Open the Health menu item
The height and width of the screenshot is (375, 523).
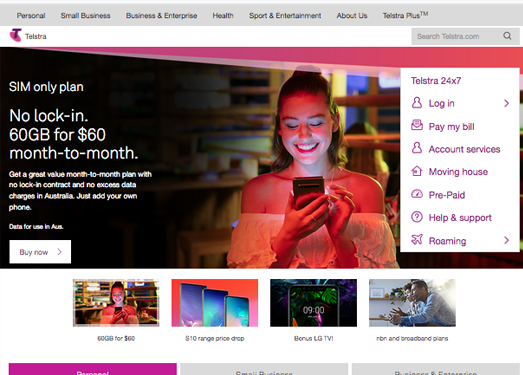pyautogui.click(x=223, y=16)
